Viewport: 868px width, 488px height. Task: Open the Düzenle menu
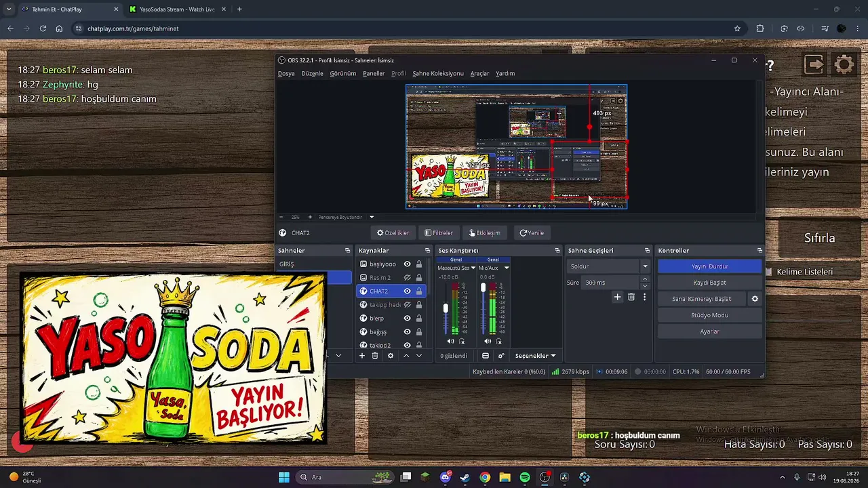(312, 73)
